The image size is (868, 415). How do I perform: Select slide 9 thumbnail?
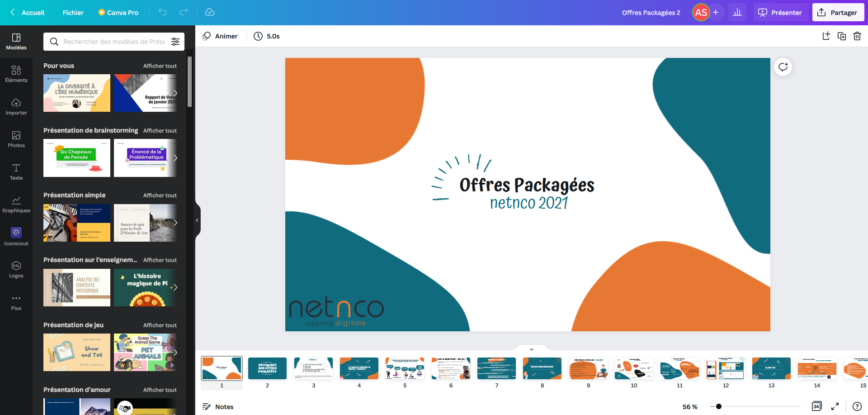tap(588, 368)
